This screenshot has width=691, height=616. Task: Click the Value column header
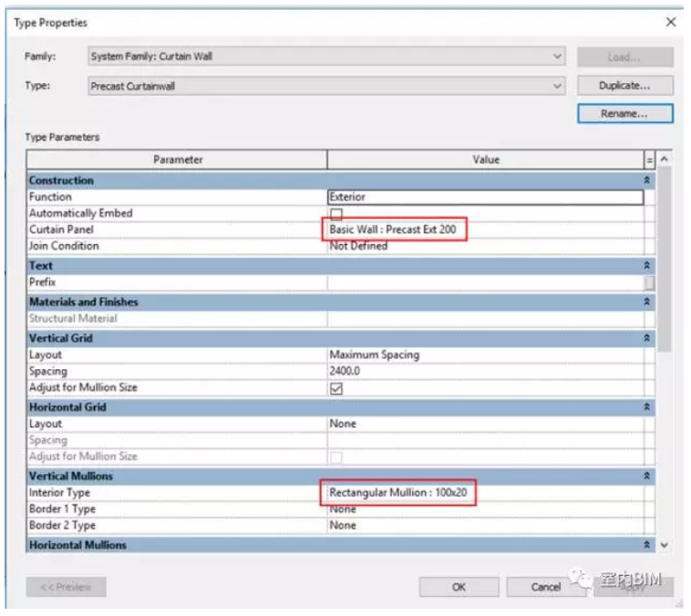486,159
